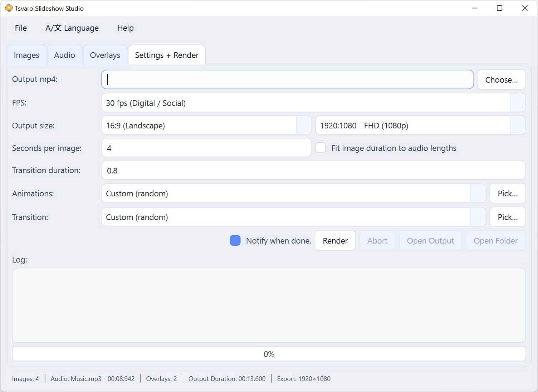The height and width of the screenshot is (392, 538).
Task: Toggle the Notify when done checkbox
Action: click(x=235, y=240)
